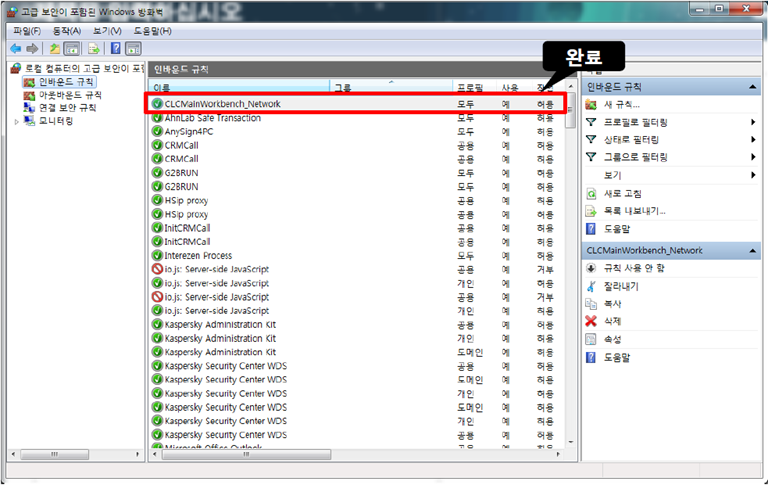The height and width of the screenshot is (485, 768).
Task: Click 목록 내보내기... in the actions pane
Action: [634, 211]
